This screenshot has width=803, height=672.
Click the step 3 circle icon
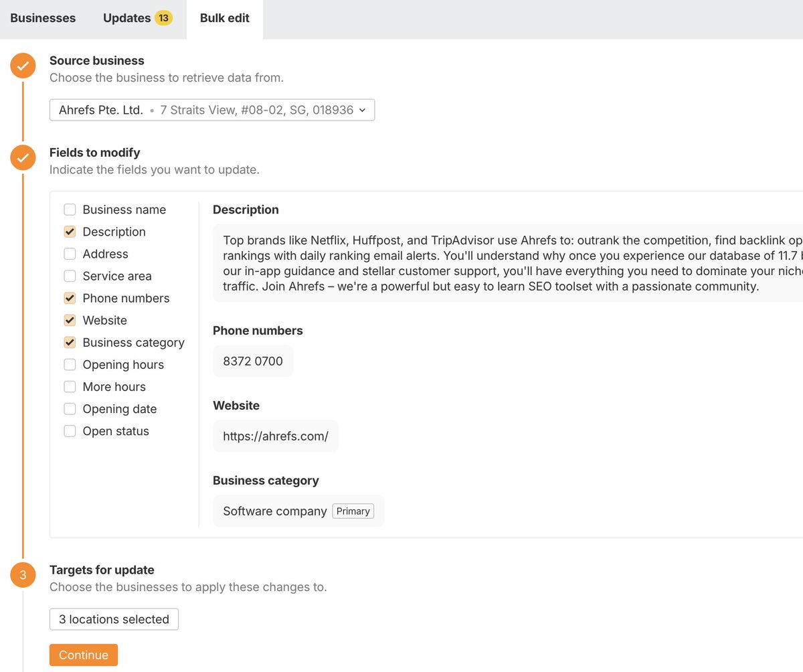pos(23,575)
